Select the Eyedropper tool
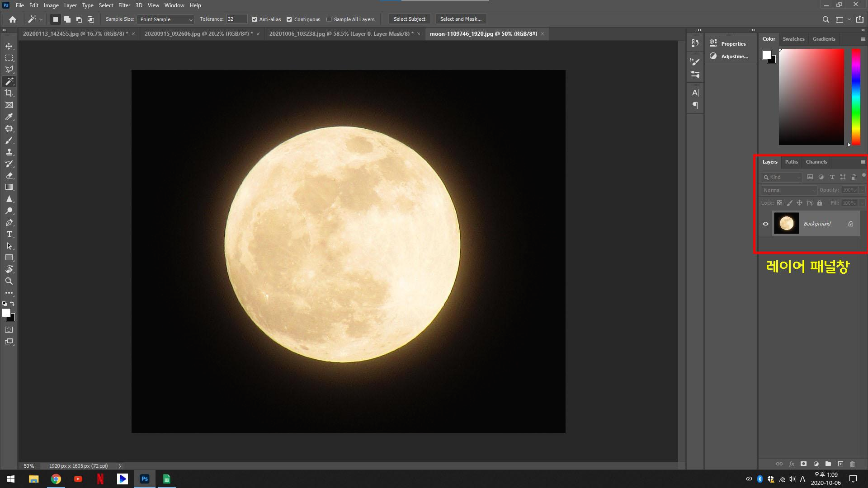Viewport: 868px width, 488px height. [x=9, y=117]
